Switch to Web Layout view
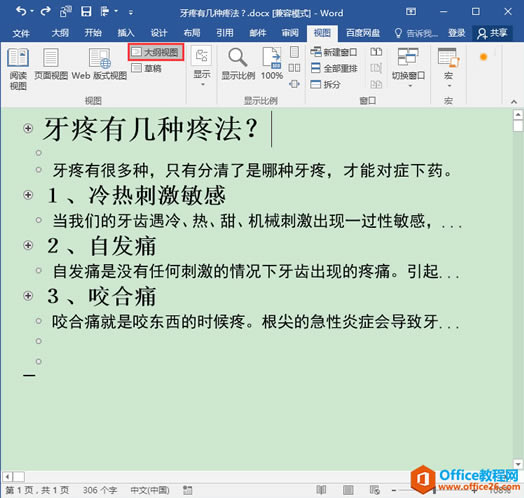Image resolution: width=524 pixels, height=498 pixels. [99, 64]
